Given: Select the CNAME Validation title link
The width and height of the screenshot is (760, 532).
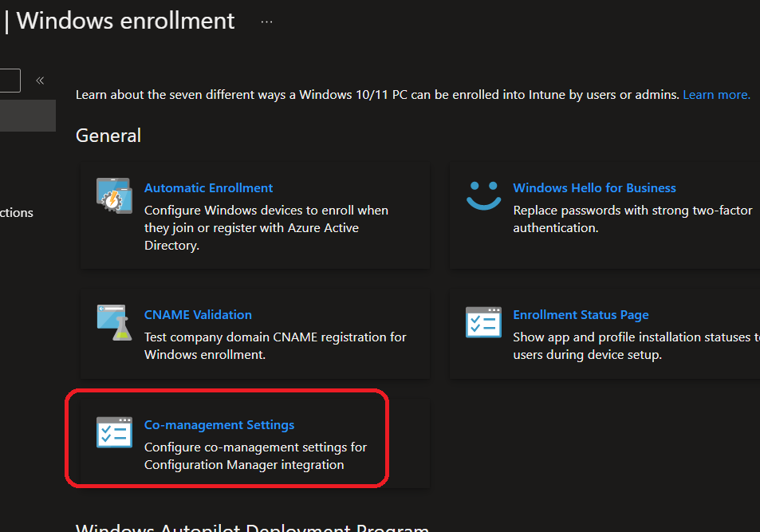Looking at the screenshot, I should [198, 315].
